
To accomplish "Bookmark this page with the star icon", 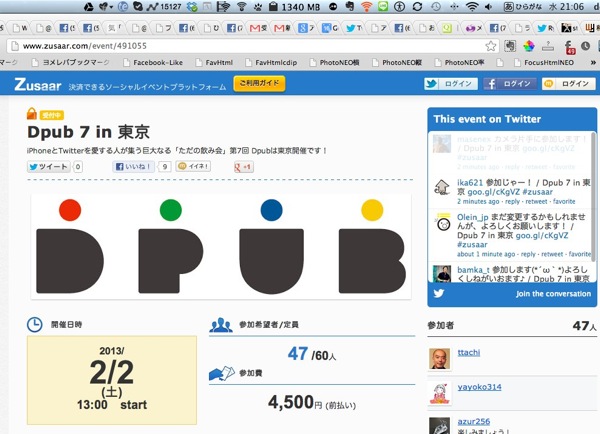I will tap(491, 46).
